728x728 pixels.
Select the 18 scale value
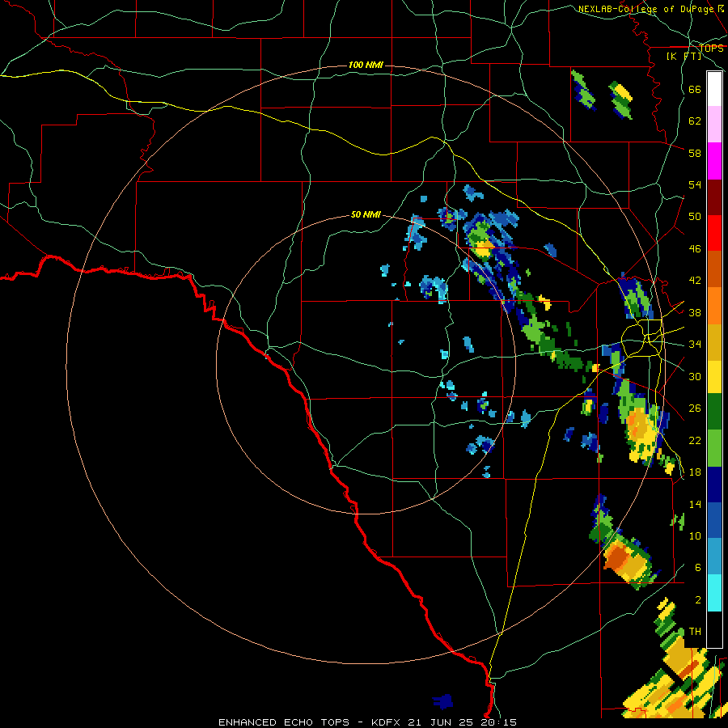[695, 472]
